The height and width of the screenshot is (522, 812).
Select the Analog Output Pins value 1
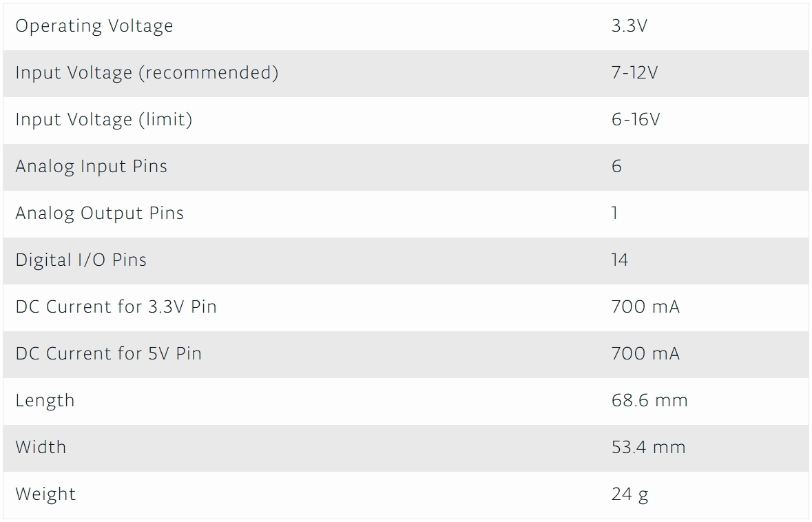[614, 213]
